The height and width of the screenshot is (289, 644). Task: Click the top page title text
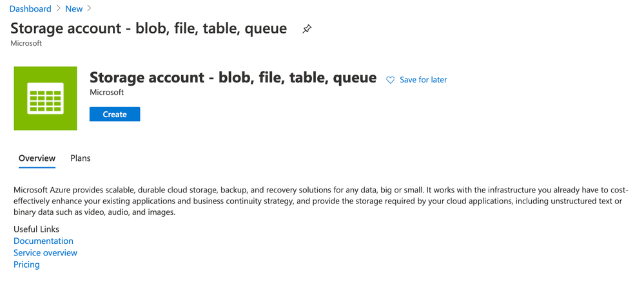(148, 28)
